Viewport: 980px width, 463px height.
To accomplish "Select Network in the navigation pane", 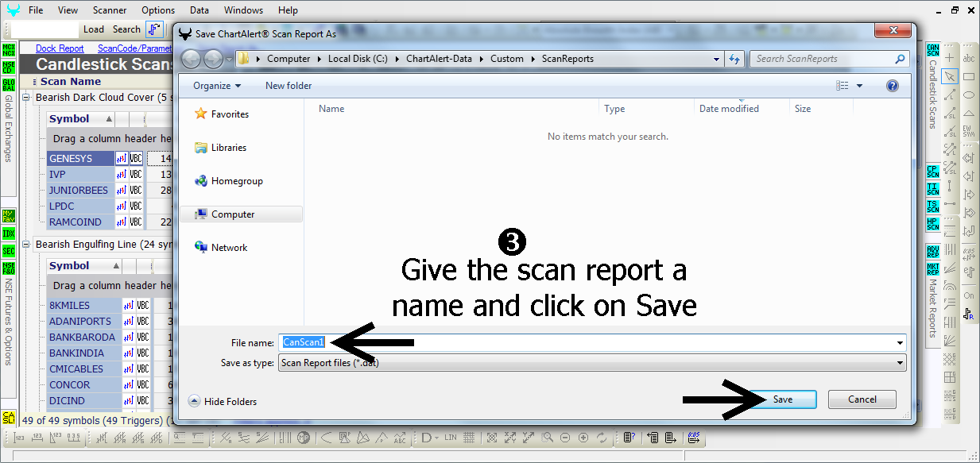I will [x=230, y=248].
